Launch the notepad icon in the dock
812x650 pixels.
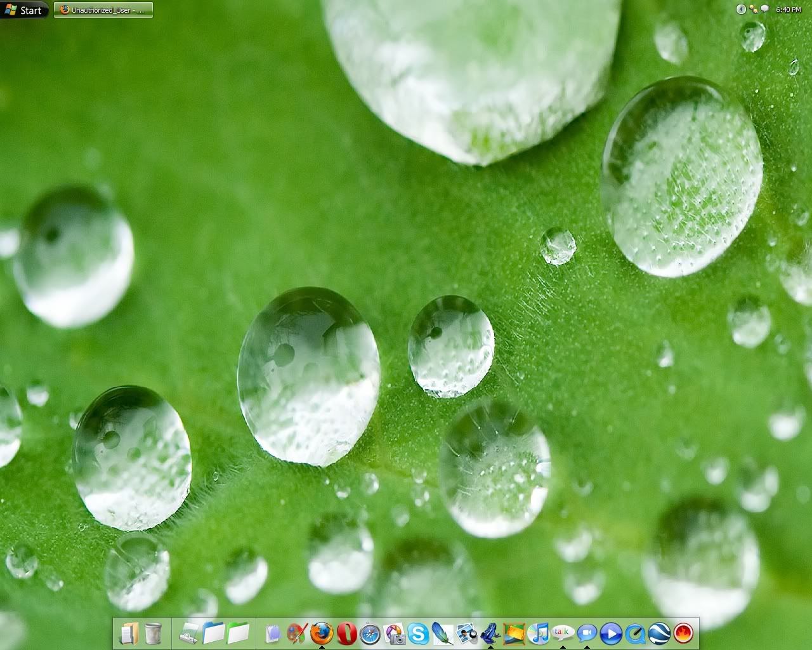click(x=273, y=633)
